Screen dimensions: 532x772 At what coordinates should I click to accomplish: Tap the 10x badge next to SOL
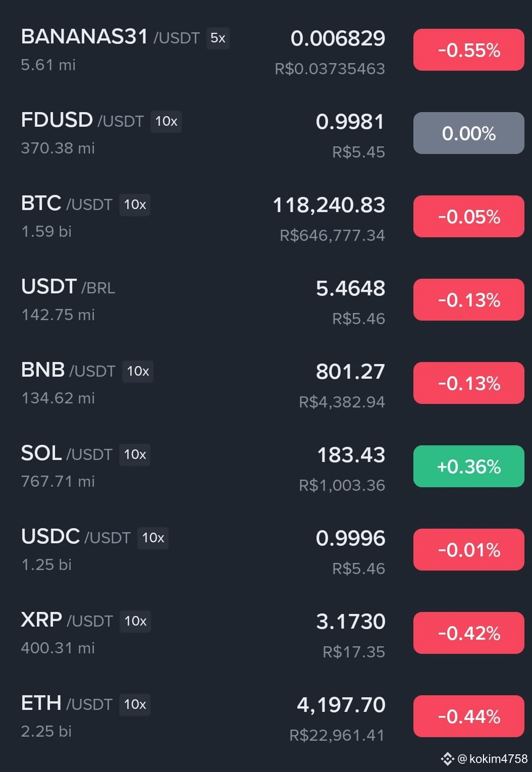(x=135, y=454)
